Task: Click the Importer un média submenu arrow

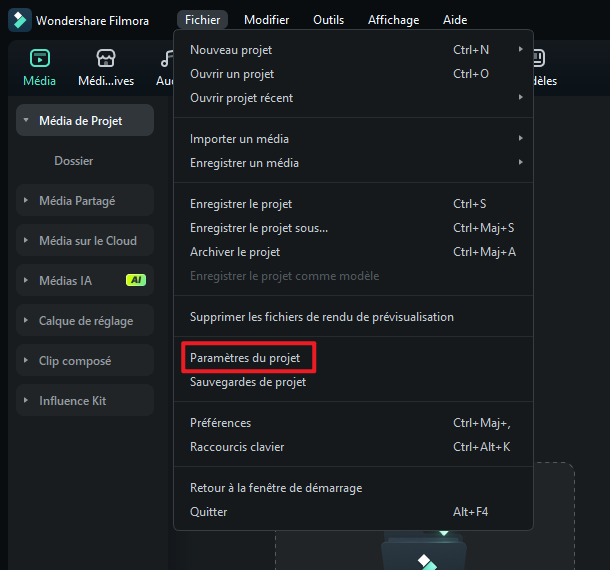Action: [x=521, y=138]
